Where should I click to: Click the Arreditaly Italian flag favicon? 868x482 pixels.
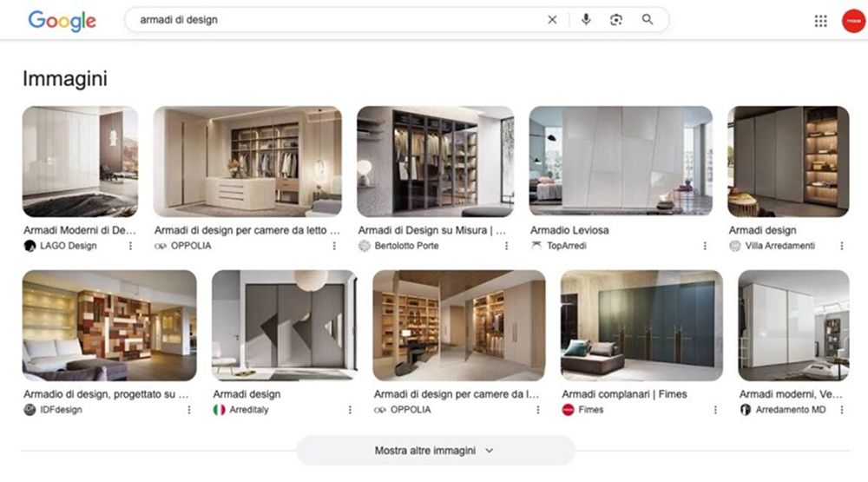tap(220, 410)
